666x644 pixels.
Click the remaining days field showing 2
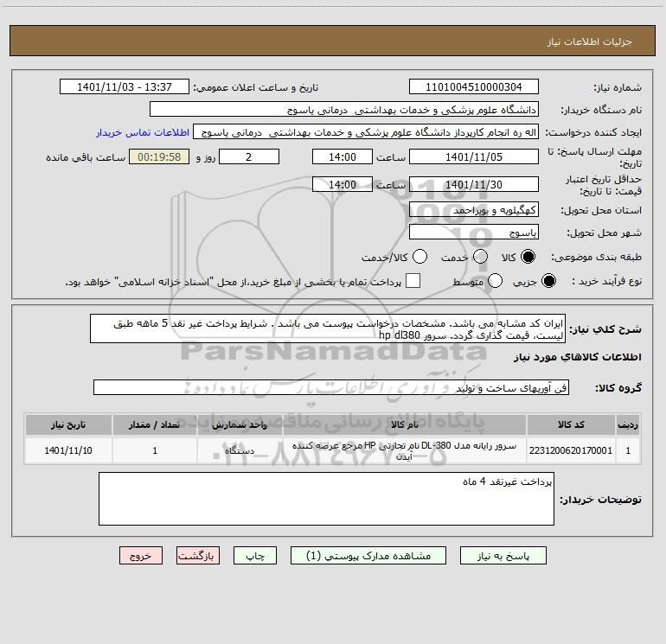coord(249,156)
